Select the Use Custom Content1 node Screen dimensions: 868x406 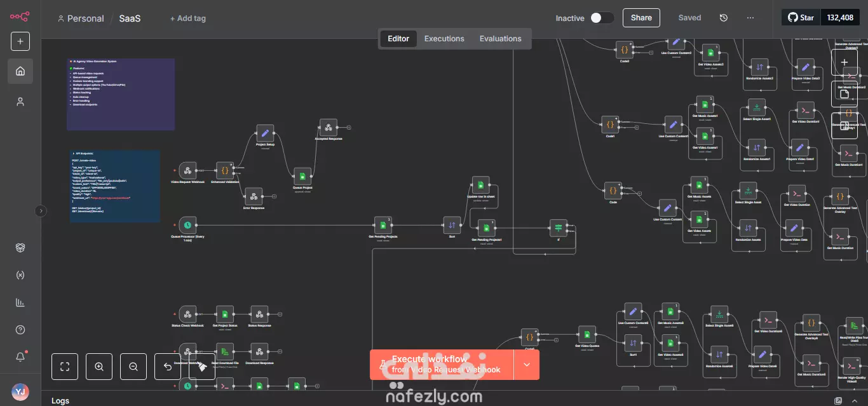(673, 125)
